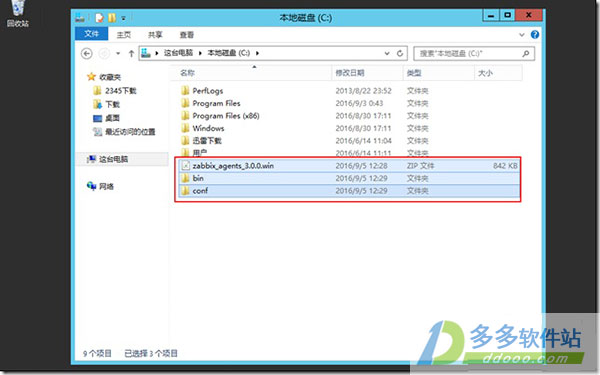Click the 2016/9/3 0:43 date cell

(x=359, y=103)
